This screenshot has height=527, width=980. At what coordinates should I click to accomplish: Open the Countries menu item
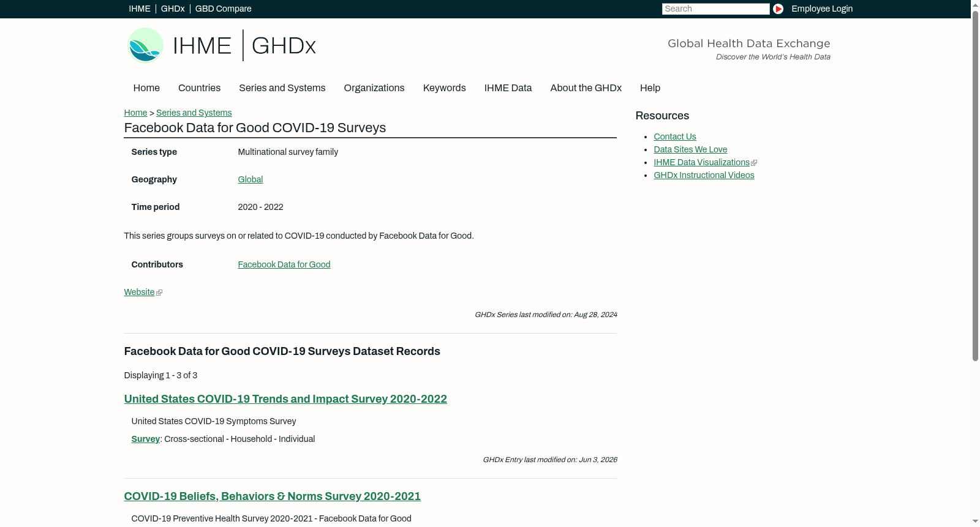pos(199,88)
